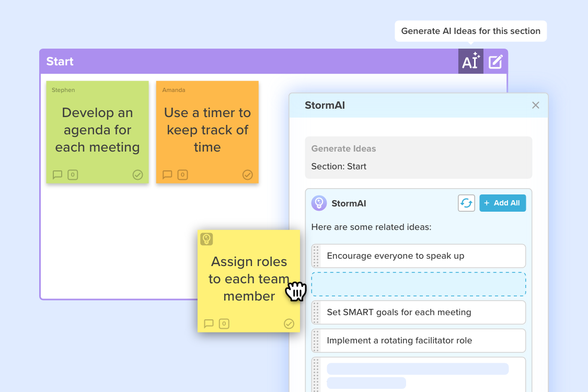The width and height of the screenshot is (588, 392).
Task: Open the comment icon on Stephen's green note
Action: [x=57, y=175]
